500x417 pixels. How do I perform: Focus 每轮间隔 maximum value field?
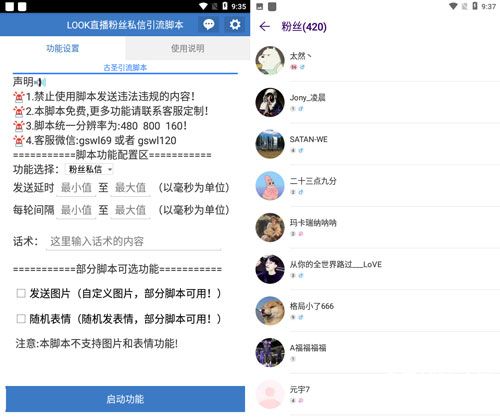[130, 210]
